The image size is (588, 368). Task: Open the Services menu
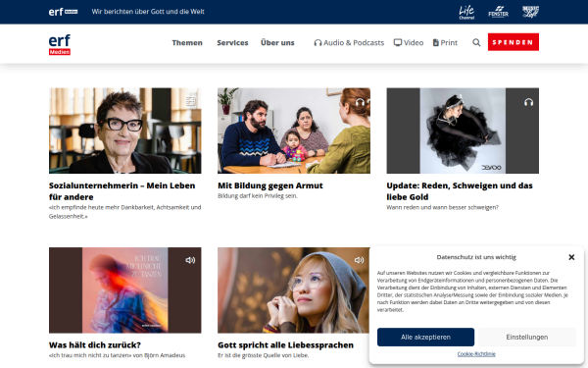point(232,43)
